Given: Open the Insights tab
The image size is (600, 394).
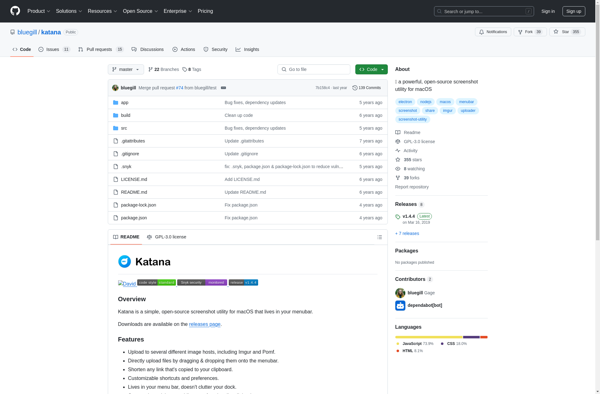Looking at the screenshot, I should tap(247, 49).
